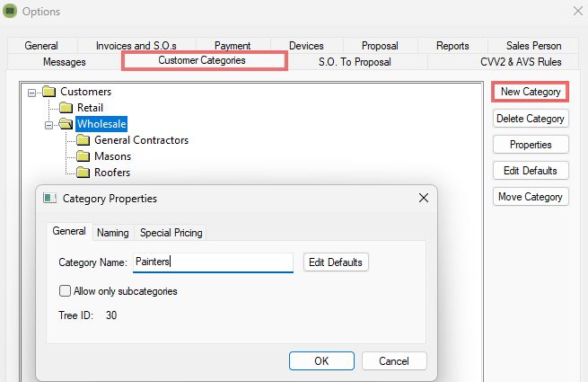Click the Category Properties dialog title icon
This screenshot has width=588, height=382.
[50, 198]
